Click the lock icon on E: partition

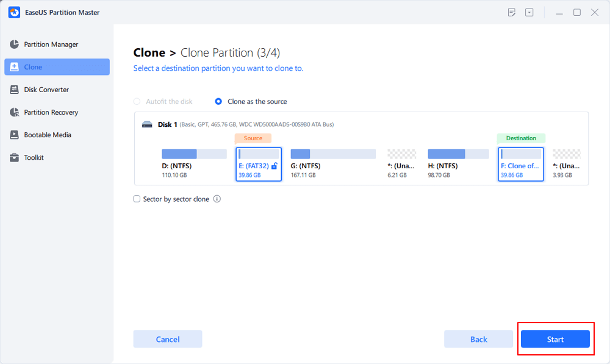coord(274,166)
